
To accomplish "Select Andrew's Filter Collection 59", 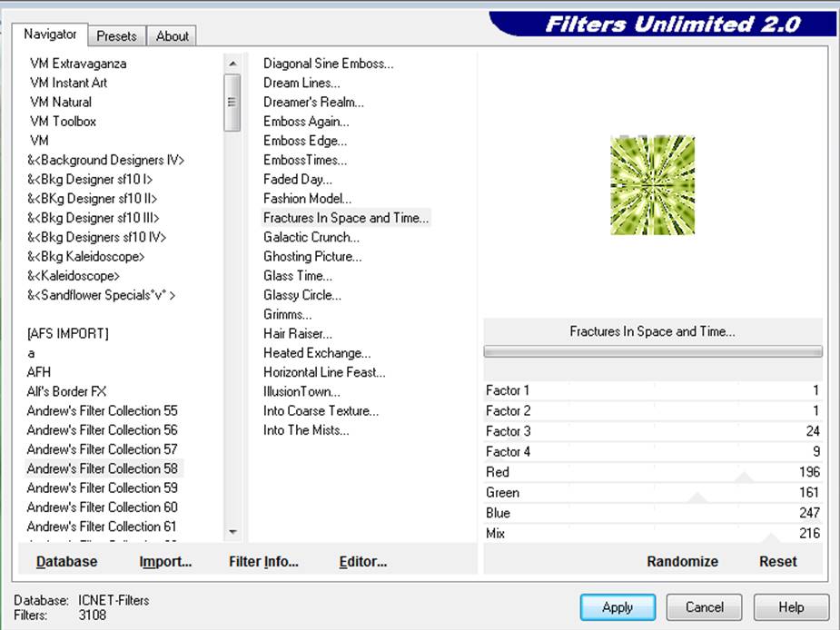I will pos(102,487).
